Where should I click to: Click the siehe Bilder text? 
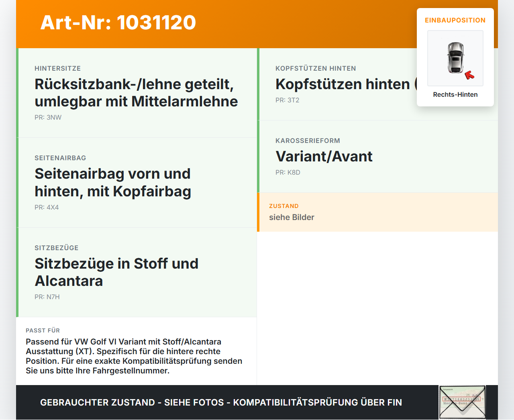(292, 217)
